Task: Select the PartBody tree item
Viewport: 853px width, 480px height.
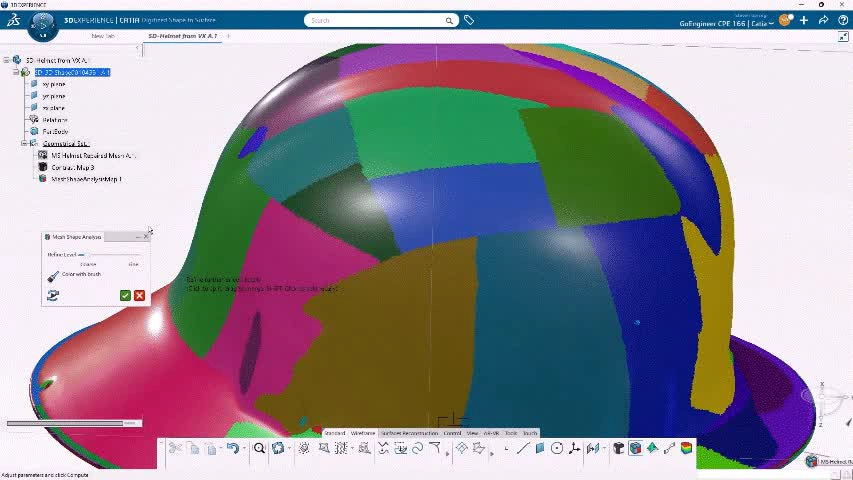Action: (x=55, y=132)
